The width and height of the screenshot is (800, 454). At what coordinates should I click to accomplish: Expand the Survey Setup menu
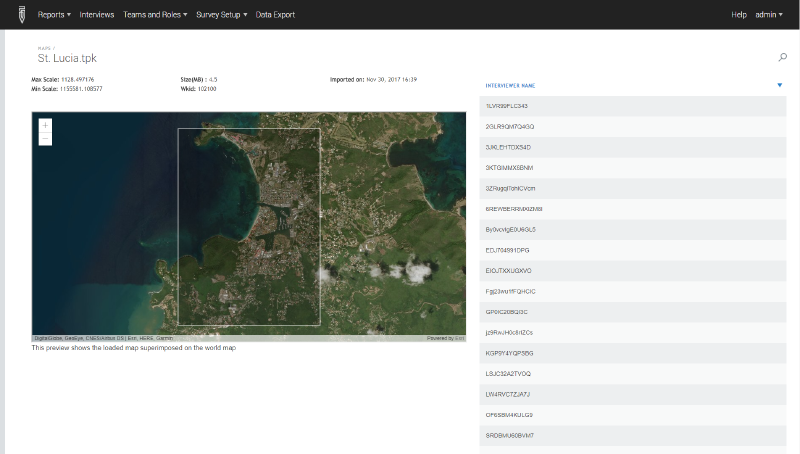click(x=221, y=15)
